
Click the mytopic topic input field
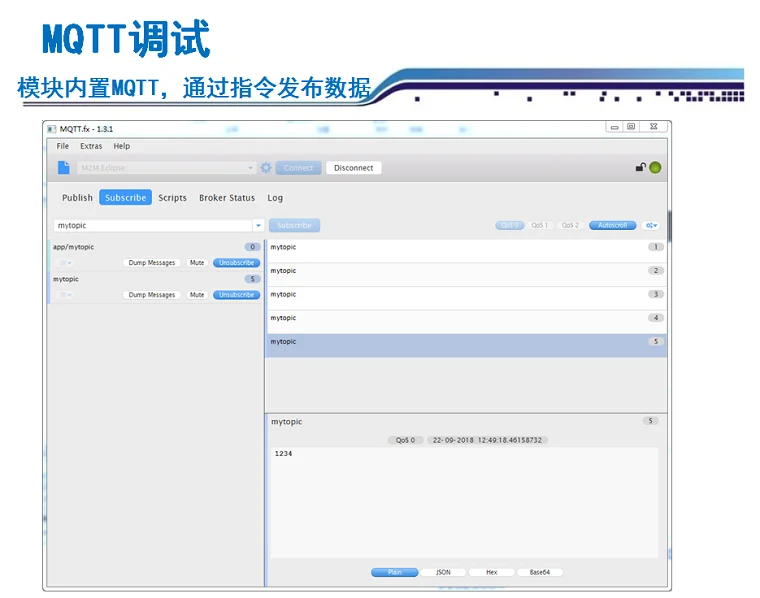pos(153,225)
